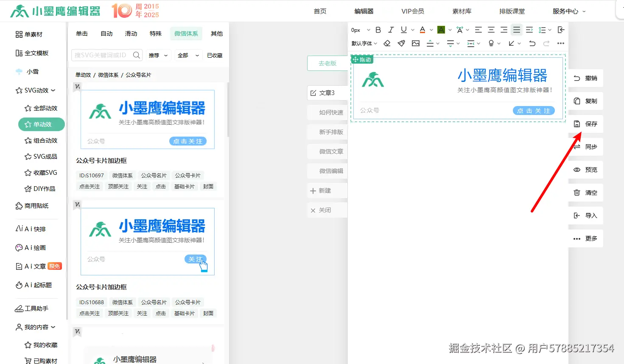Open 单素材 in the left sidebar
This screenshot has width=624, height=364.
coord(29,34)
